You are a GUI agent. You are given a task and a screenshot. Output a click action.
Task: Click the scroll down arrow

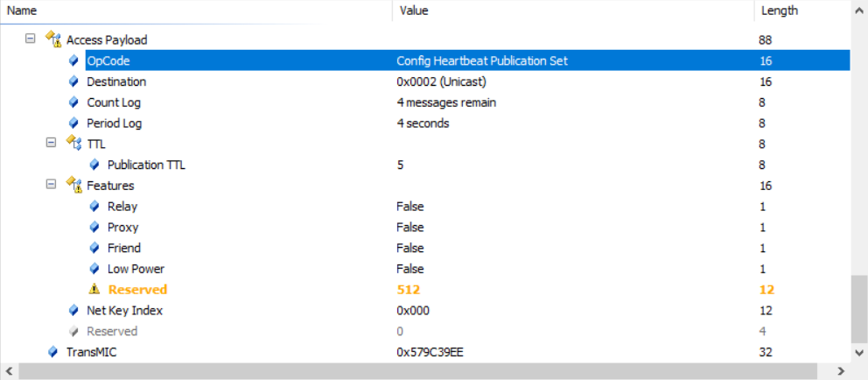coord(859,352)
